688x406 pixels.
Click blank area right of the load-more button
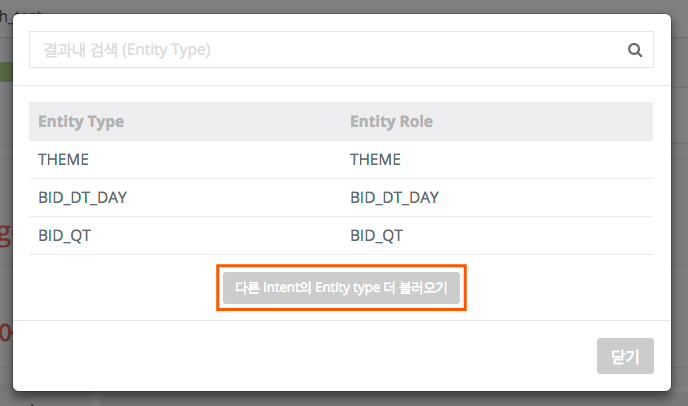pos(560,288)
